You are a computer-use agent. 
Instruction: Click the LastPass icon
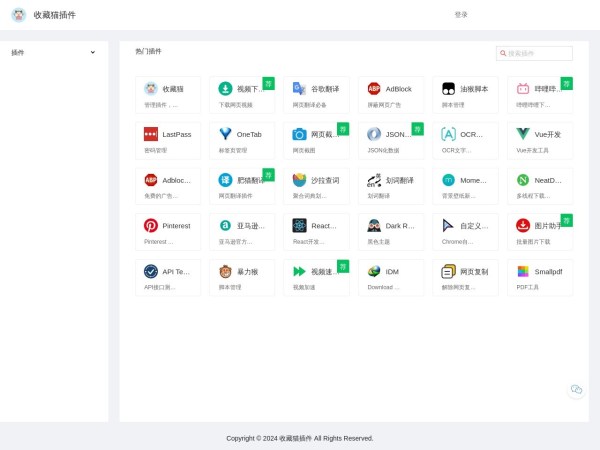pyautogui.click(x=151, y=134)
